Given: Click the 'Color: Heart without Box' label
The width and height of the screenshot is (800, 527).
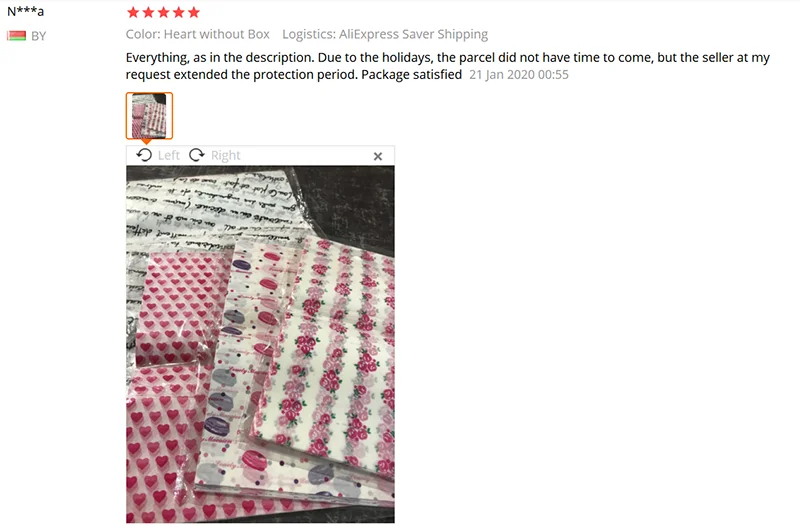Looking at the screenshot, I should point(197,34).
